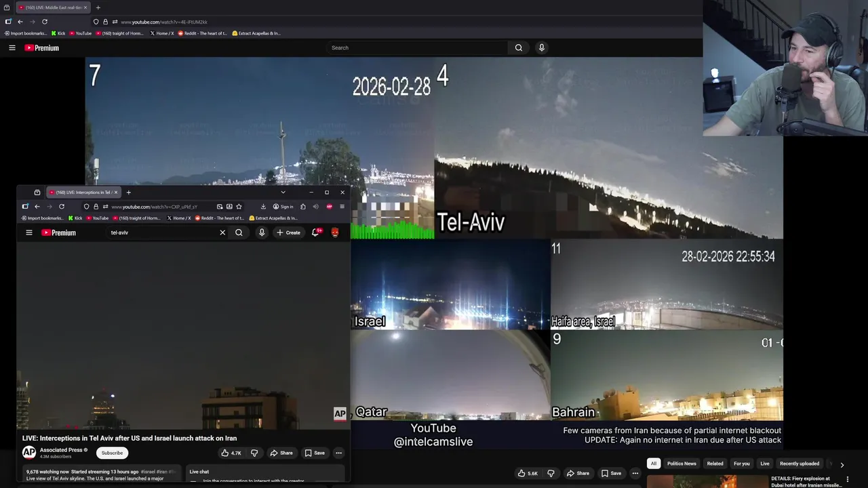Select the Live chip
This screenshot has width=868, height=488.
point(765,464)
